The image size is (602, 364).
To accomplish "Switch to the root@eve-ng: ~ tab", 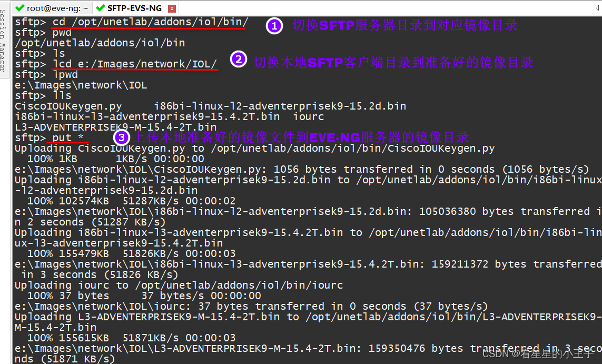I will coord(52,8).
